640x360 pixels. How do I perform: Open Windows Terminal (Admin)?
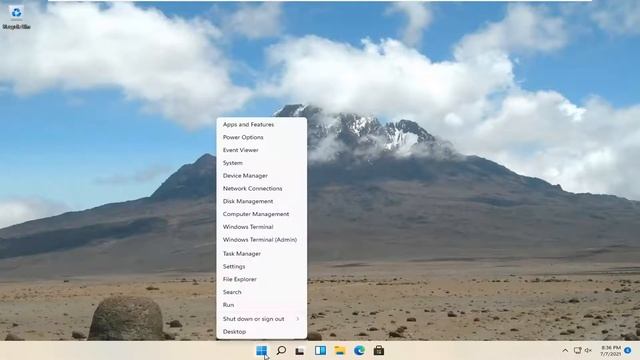click(262, 240)
